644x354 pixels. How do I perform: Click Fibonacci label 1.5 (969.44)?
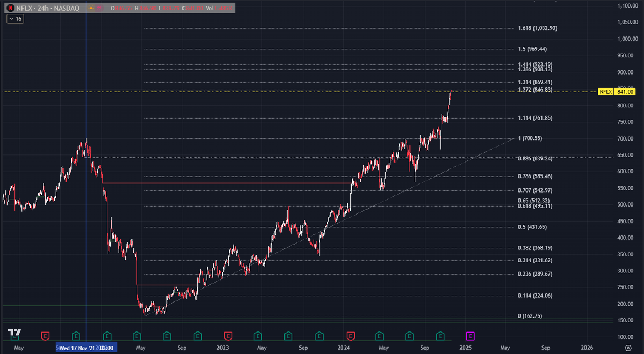(532, 49)
